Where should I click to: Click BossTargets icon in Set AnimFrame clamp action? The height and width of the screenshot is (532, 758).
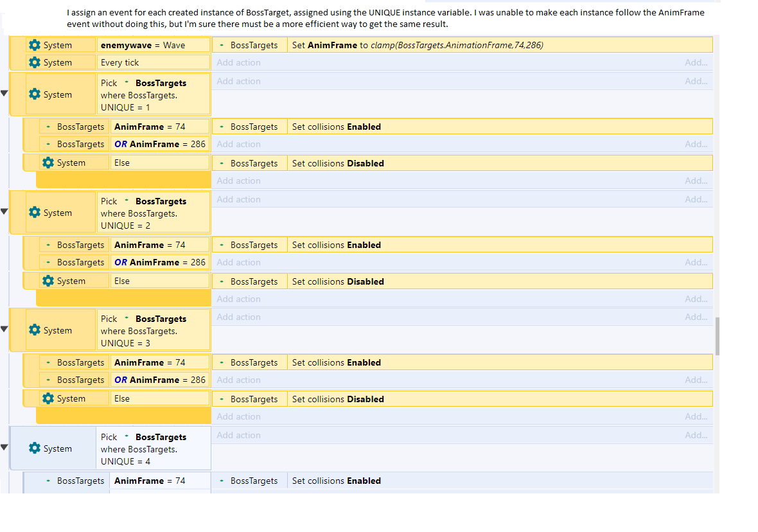(x=222, y=45)
